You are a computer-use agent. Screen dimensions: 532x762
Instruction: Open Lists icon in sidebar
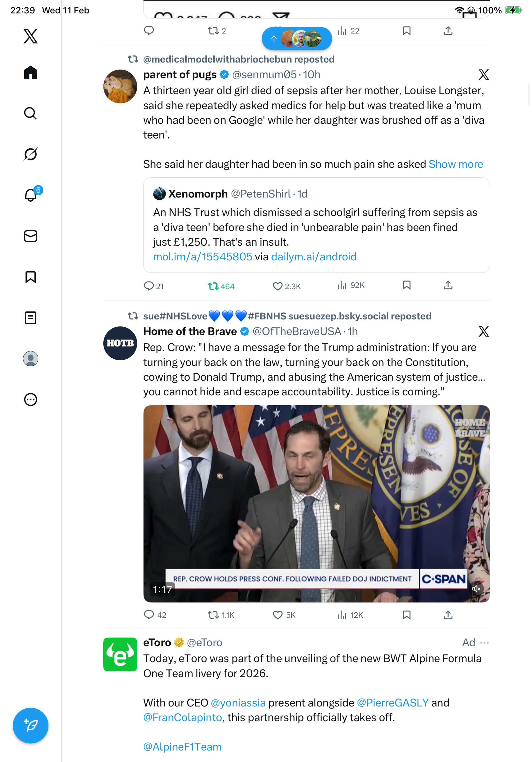pyautogui.click(x=31, y=318)
